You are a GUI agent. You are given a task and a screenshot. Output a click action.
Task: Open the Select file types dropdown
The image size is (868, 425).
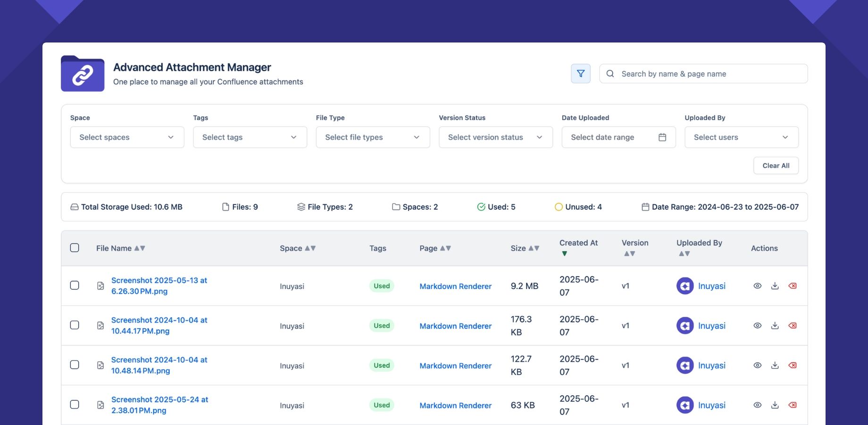pyautogui.click(x=373, y=137)
